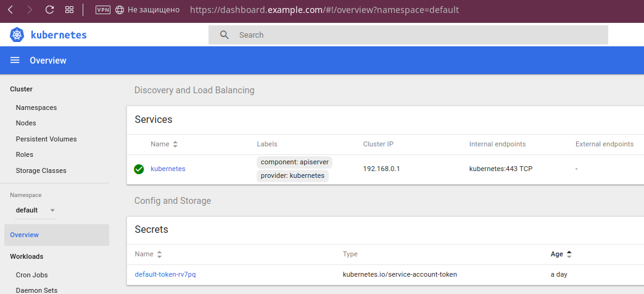The image size is (644, 294).
Task: Click the green status check icon for kubernetes service
Action: (139, 169)
